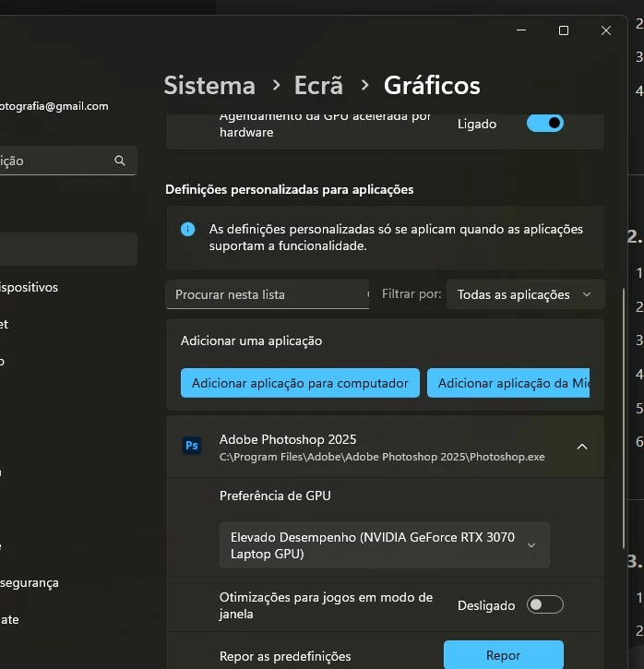The height and width of the screenshot is (669, 644).
Task: Click the Preferência de GPU label
Action: (x=275, y=496)
